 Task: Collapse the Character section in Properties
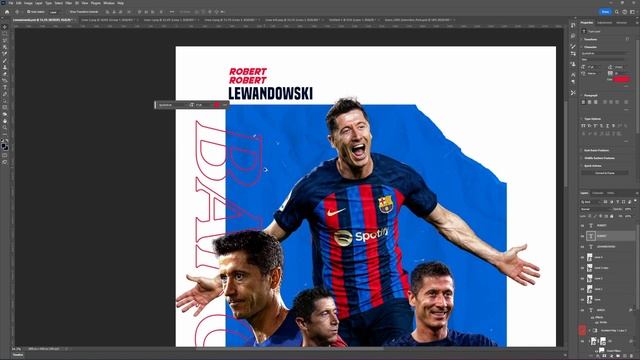(x=582, y=47)
